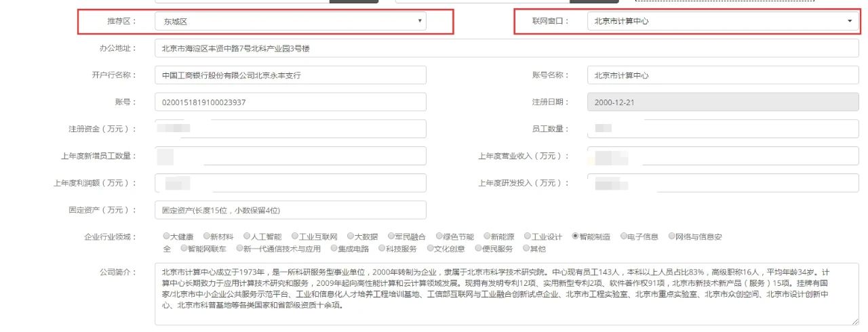
Task: Select the 大健康 industry radio button
Action: (166, 236)
